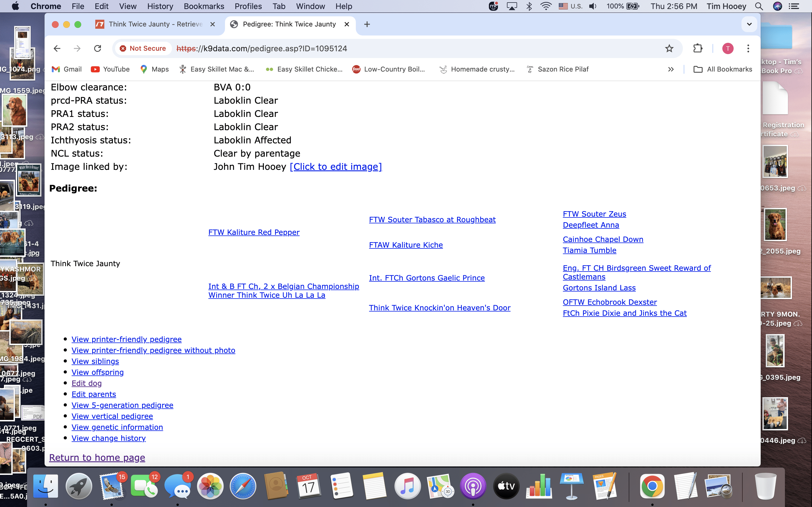
Task: Open the Extensions puzzle icon
Action: click(x=698, y=49)
